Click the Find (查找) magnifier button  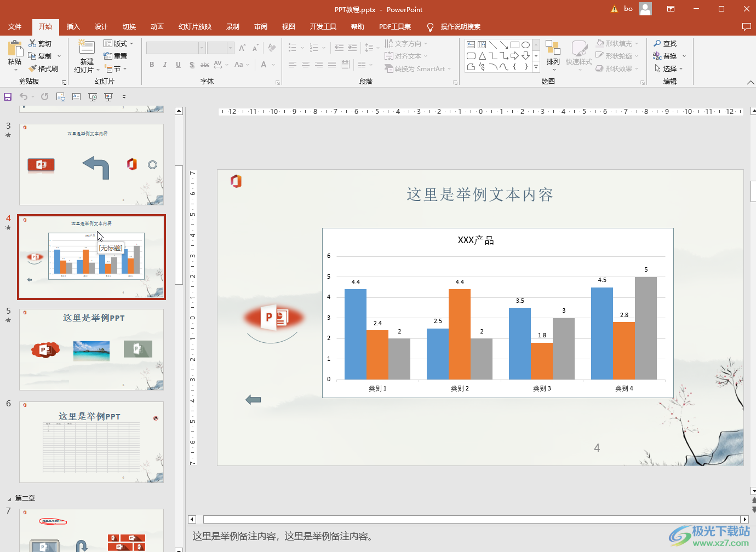point(665,43)
